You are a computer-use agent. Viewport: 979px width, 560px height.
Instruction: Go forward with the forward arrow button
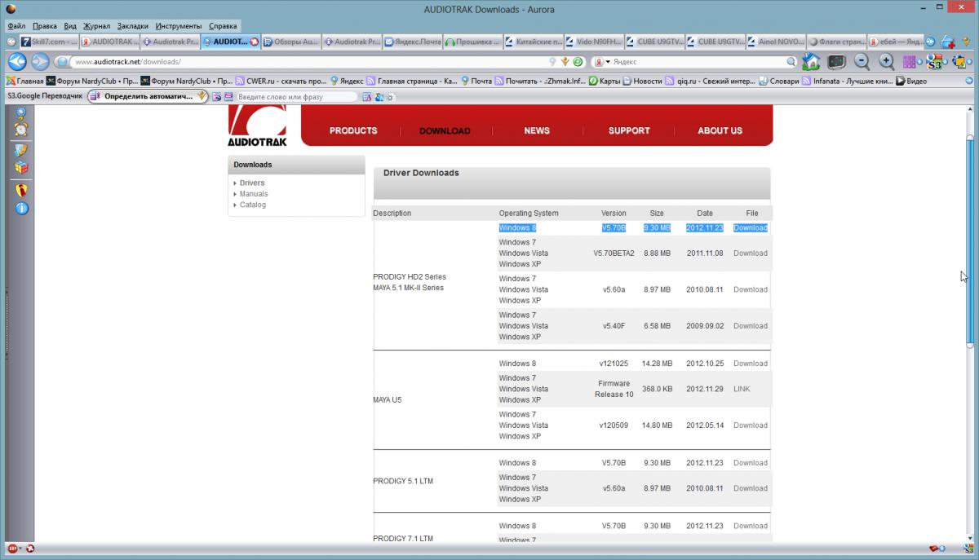pos(40,62)
